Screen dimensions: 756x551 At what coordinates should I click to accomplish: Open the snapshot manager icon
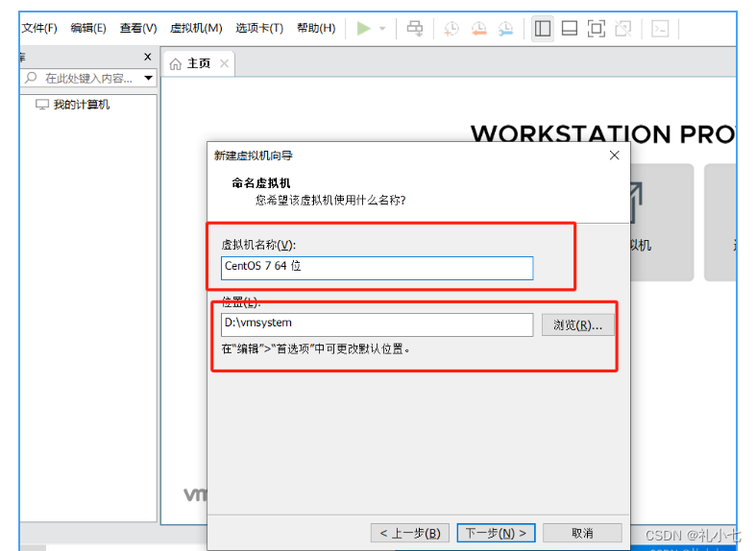(x=506, y=29)
